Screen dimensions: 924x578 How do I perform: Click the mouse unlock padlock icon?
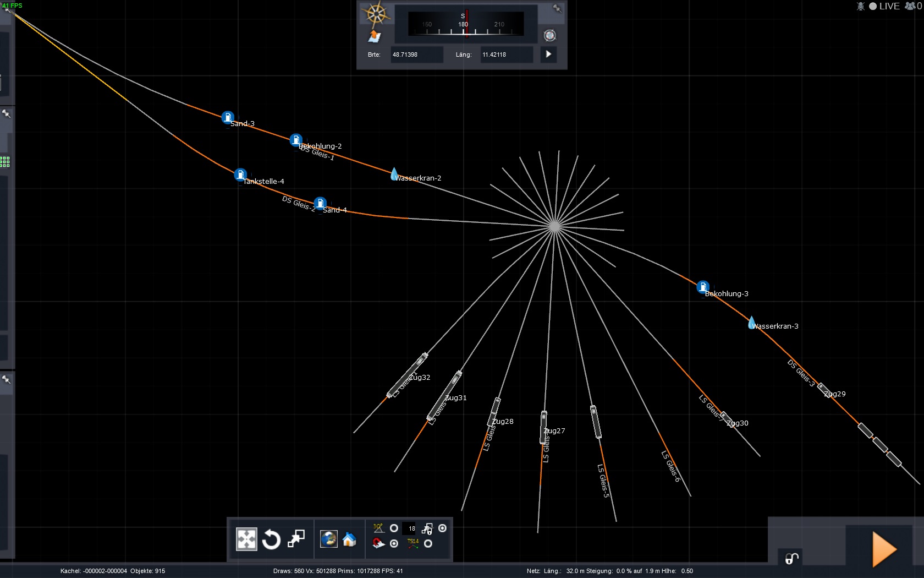pyautogui.click(x=791, y=558)
